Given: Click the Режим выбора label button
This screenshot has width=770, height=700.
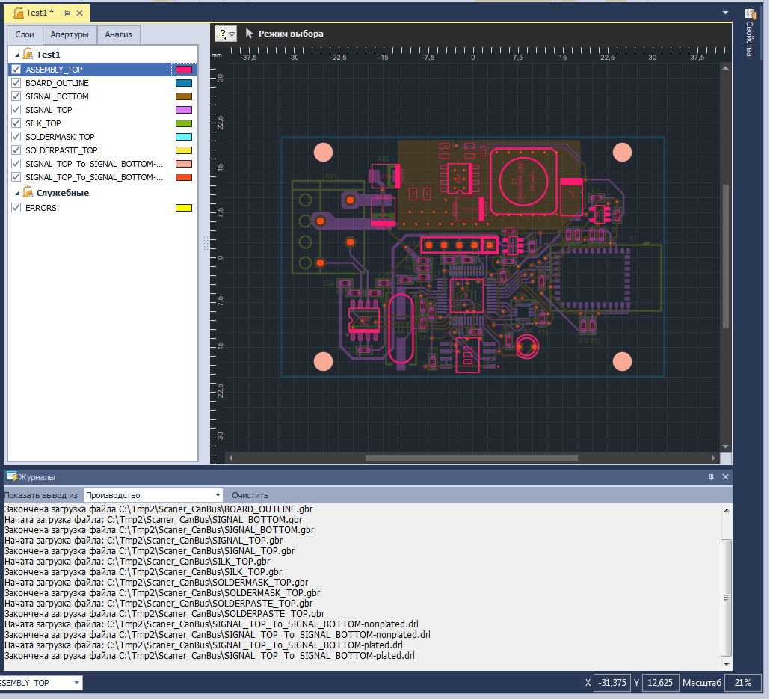Looking at the screenshot, I should click(x=291, y=34).
